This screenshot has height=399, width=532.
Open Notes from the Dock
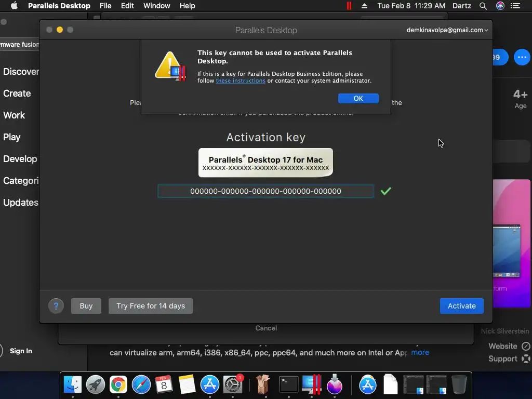[x=187, y=385]
